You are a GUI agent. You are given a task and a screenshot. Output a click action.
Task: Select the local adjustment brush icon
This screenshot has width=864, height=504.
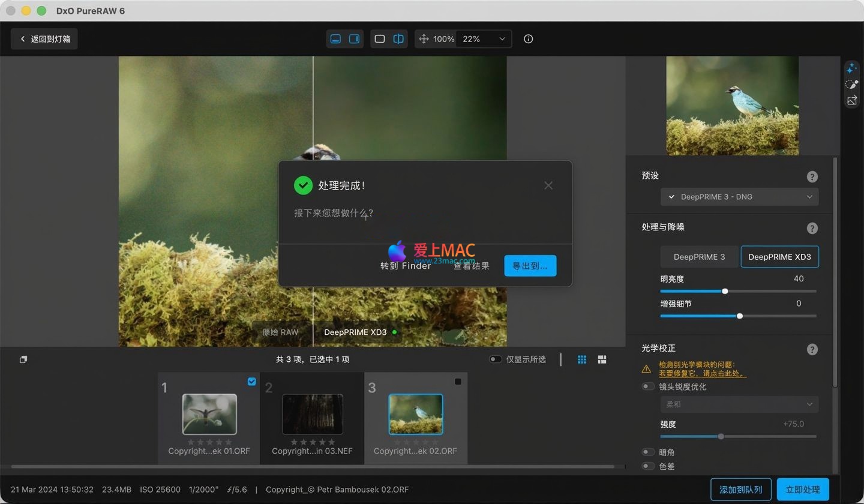(851, 85)
